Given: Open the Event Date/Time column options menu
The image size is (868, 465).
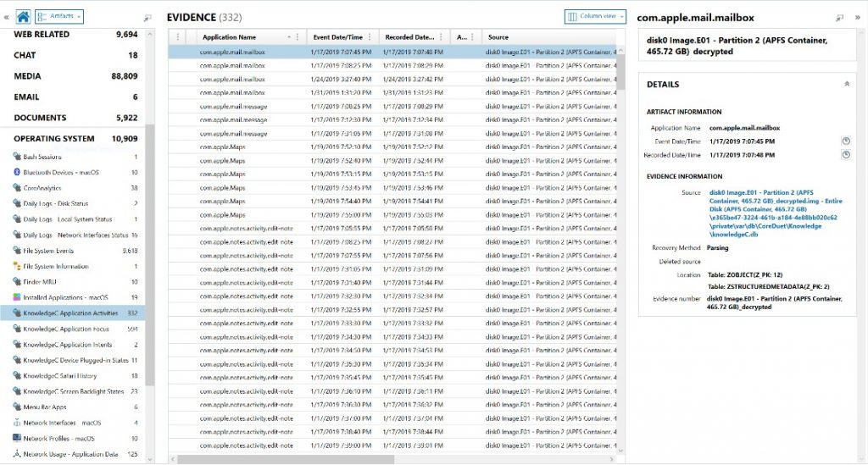Looking at the screenshot, I should (370, 37).
